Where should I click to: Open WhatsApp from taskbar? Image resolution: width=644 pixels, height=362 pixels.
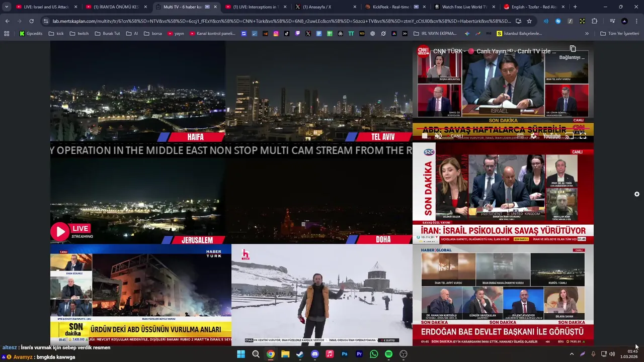coord(374,354)
